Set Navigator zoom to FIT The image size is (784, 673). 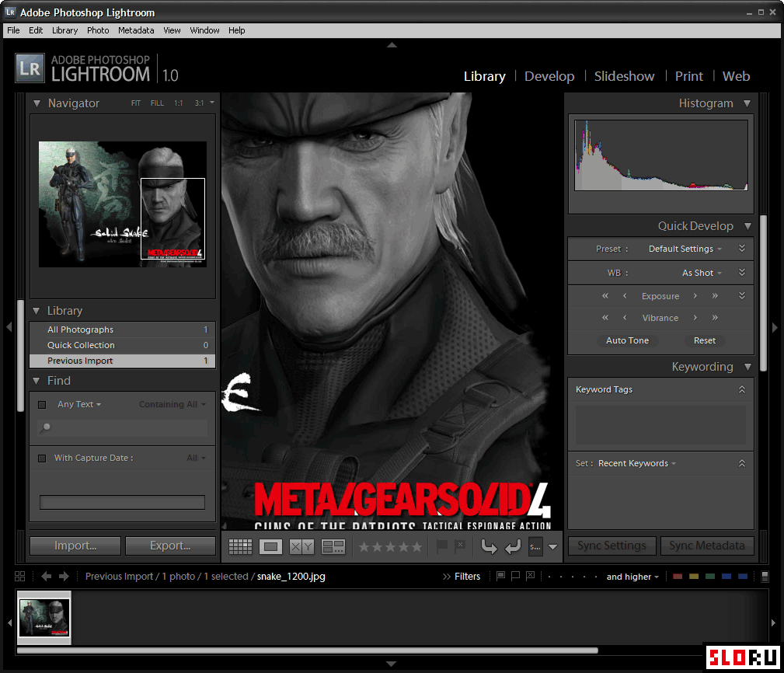tap(135, 103)
